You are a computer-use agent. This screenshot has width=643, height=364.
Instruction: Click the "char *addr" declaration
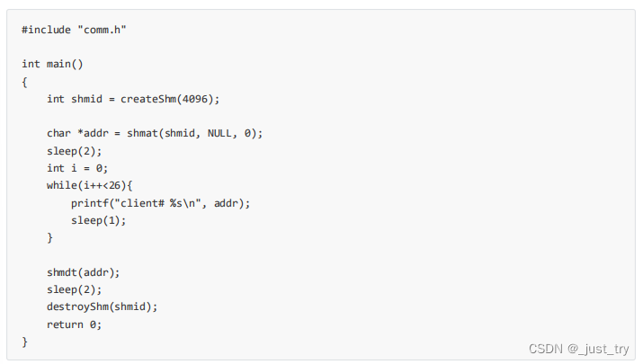click(77, 133)
